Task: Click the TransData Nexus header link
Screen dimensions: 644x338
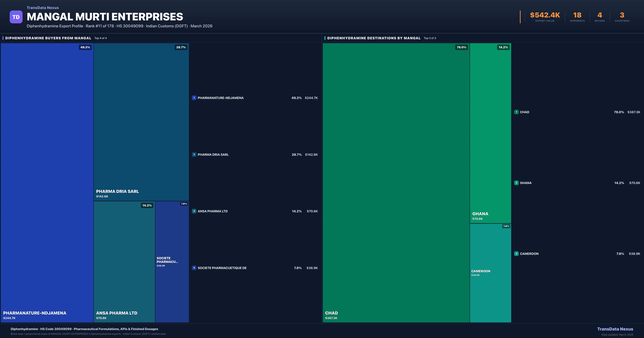Action: (x=43, y=8)
